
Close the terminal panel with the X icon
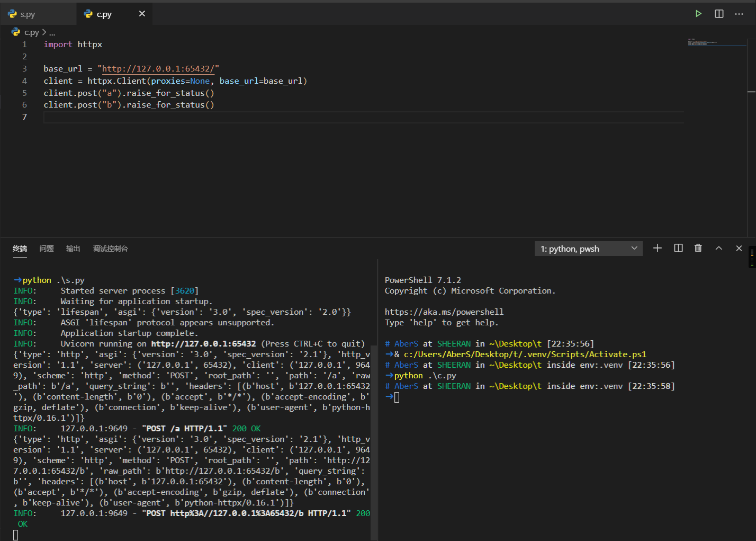point(739,248)
